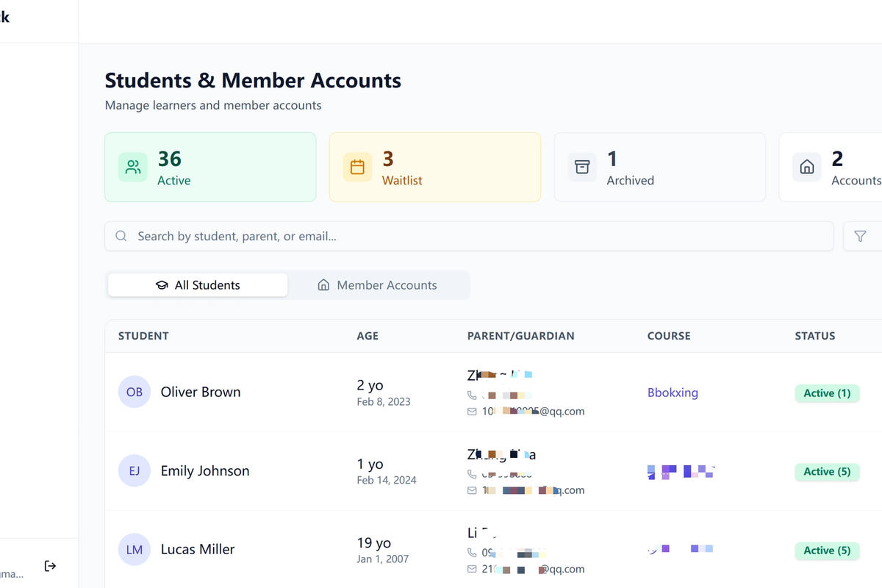
Task: Click the orange Waitlist calendar icon
Action: click(357, 167)
